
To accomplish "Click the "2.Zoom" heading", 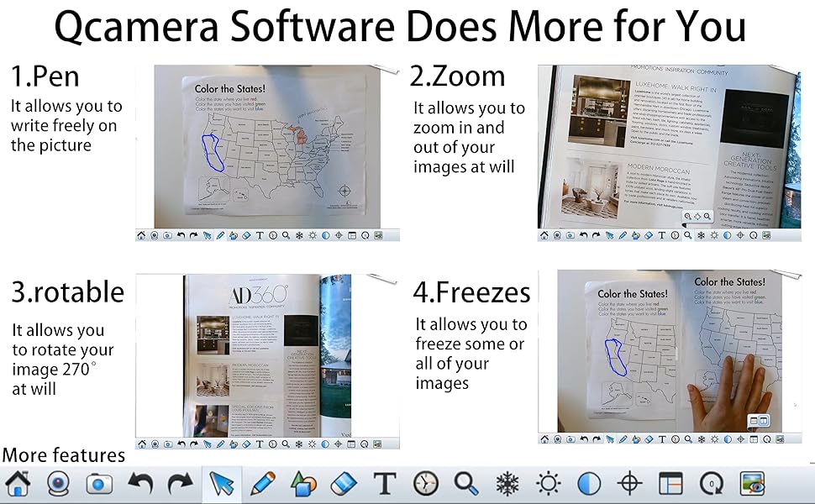I will click(x=457, y=77).
